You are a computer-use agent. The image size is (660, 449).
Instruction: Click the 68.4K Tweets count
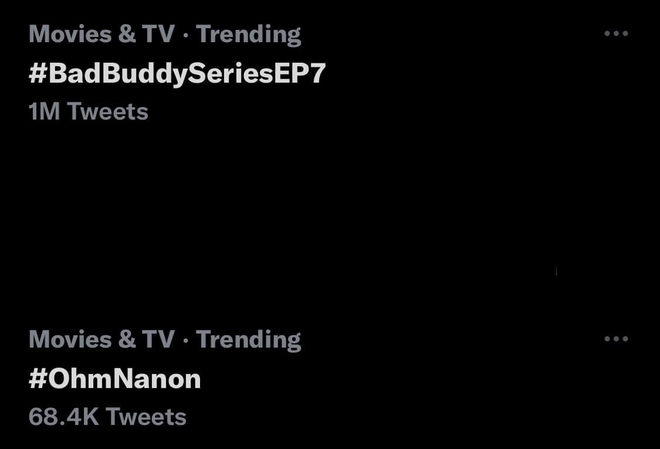[x=107, y=417]
